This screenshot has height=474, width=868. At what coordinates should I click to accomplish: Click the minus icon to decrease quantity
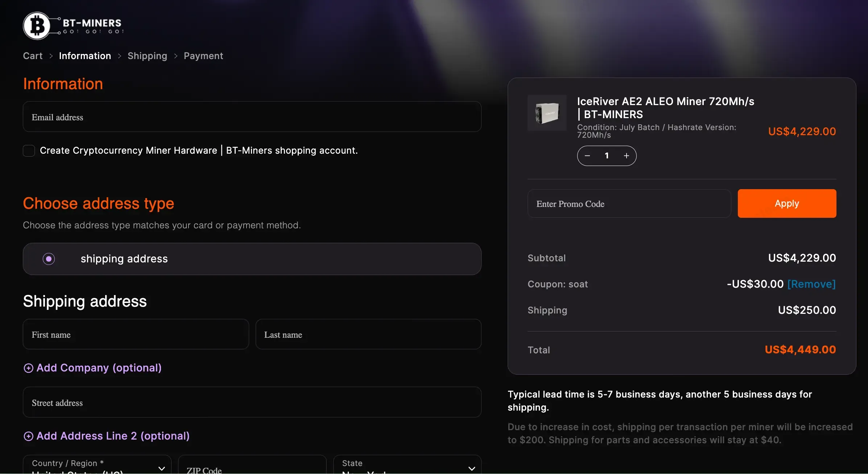pos(587,155)
